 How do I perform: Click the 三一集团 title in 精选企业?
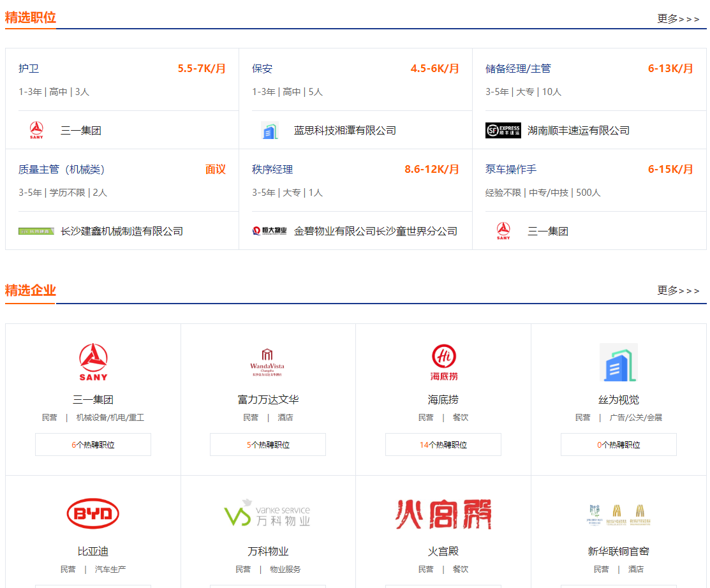tap(93, 400)
